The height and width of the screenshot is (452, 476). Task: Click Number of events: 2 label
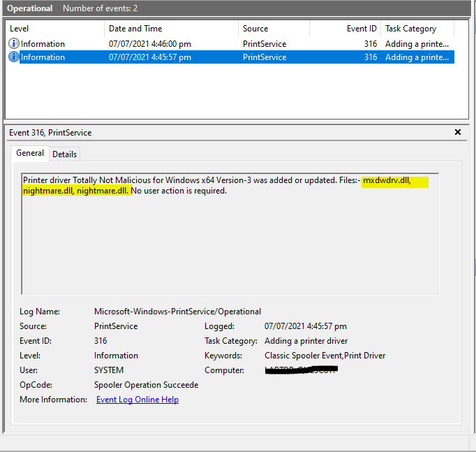(101, 8)
